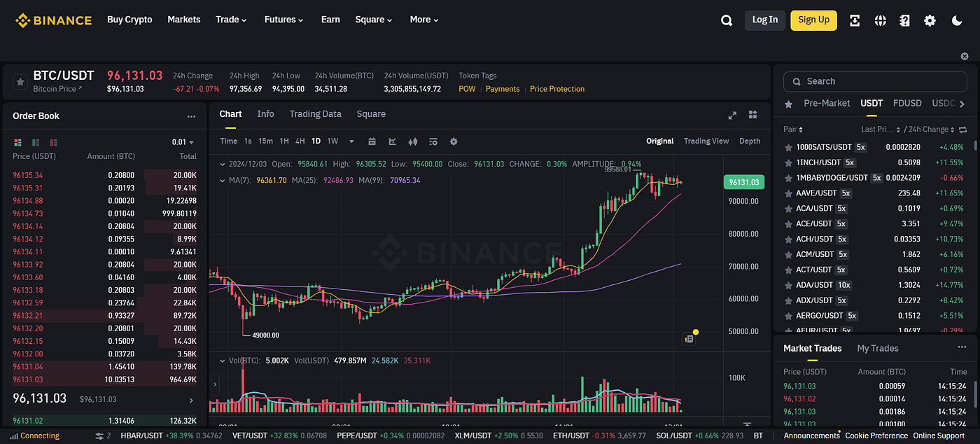This screenshot has width=980, height=444.
Task: Switch to Depth chart mode
Action: point(750,141)
